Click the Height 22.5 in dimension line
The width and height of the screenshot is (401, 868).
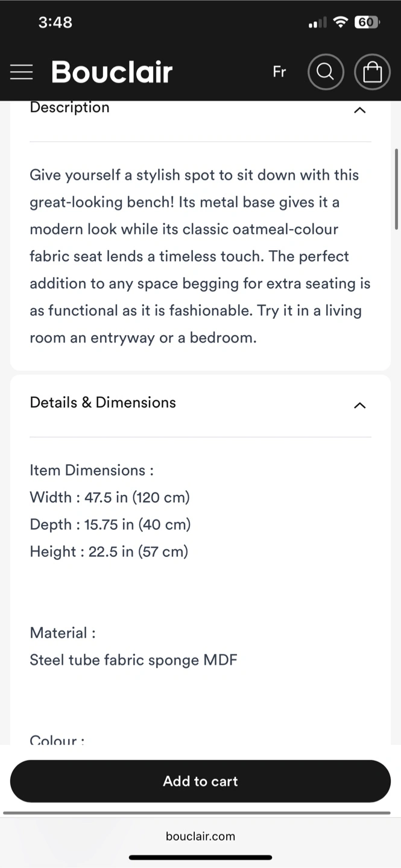pyautogui.click(x=109, y=552)
